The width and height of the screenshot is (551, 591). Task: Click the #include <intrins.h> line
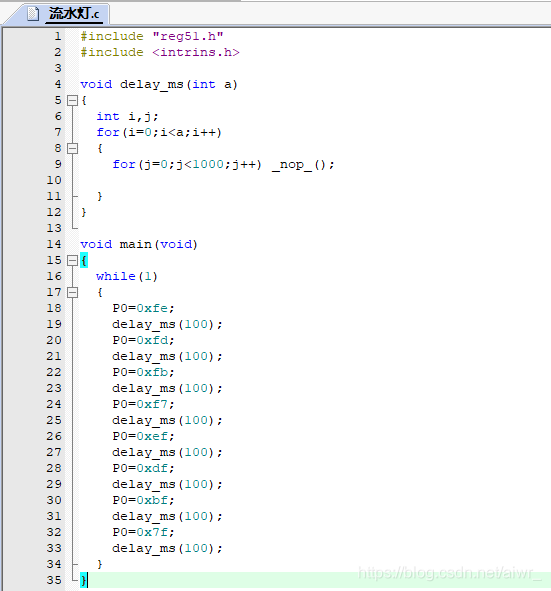(x=160, y=52)
